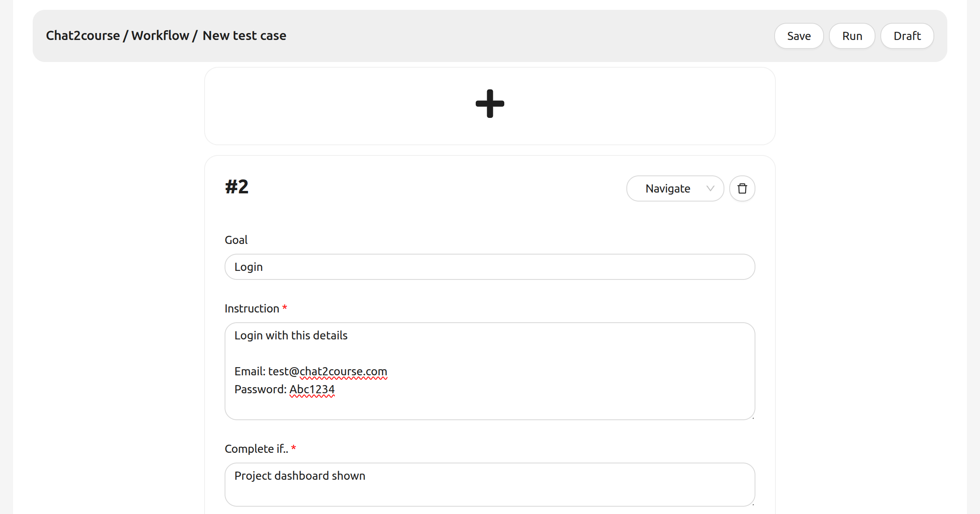Grab the Complete if resize handle

click(x=753, y=504)
